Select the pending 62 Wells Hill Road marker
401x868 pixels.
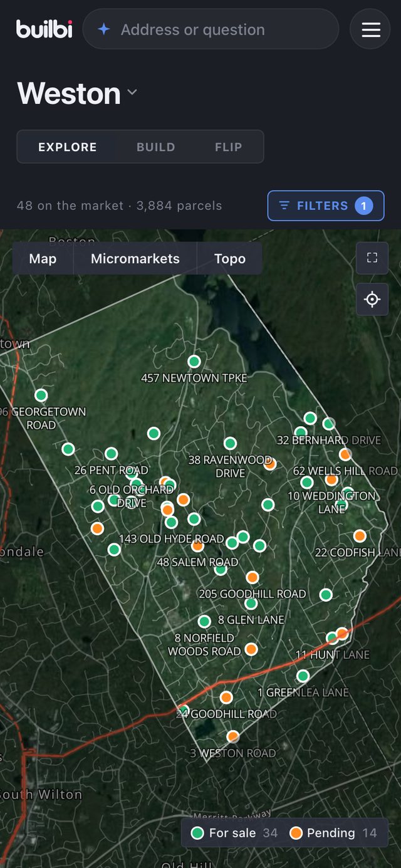(345, 454)
